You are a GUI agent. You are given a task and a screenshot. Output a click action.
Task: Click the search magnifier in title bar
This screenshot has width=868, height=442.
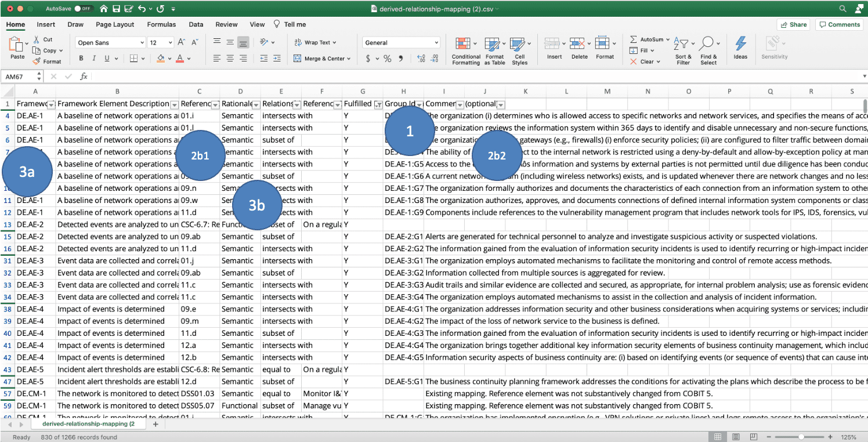(842, 9)
